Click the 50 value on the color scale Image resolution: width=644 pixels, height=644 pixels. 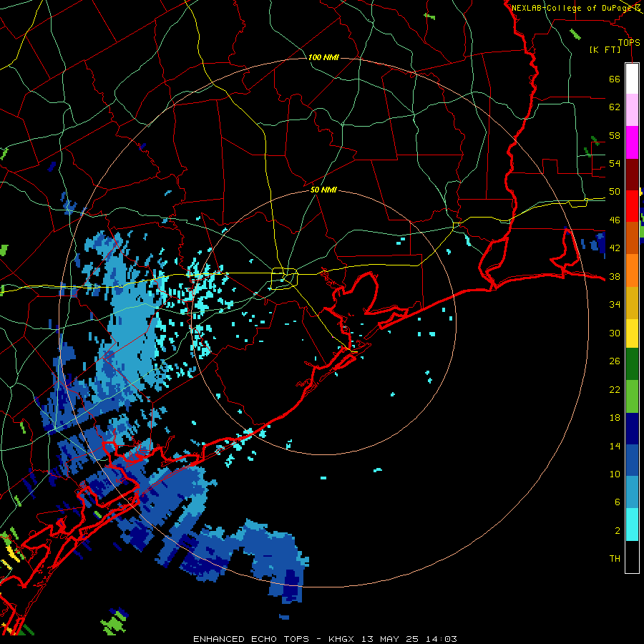coord(615,191)
